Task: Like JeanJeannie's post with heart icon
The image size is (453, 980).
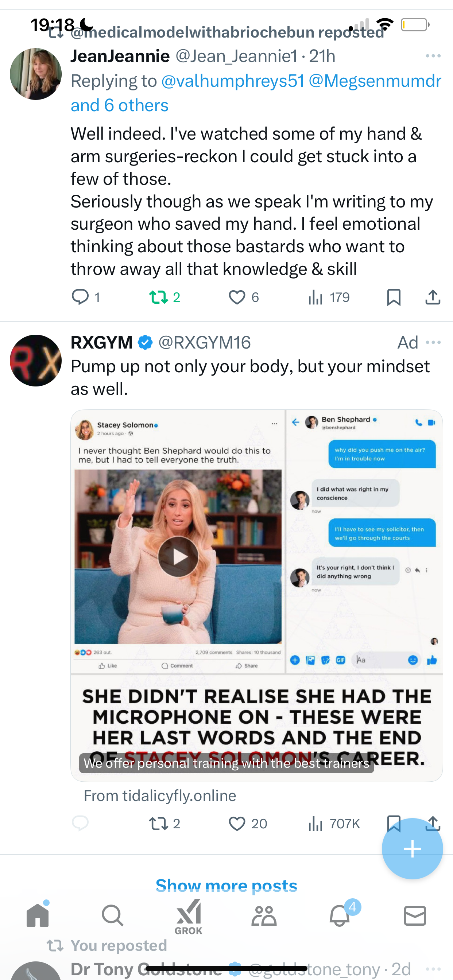Action: click(244, 297)
